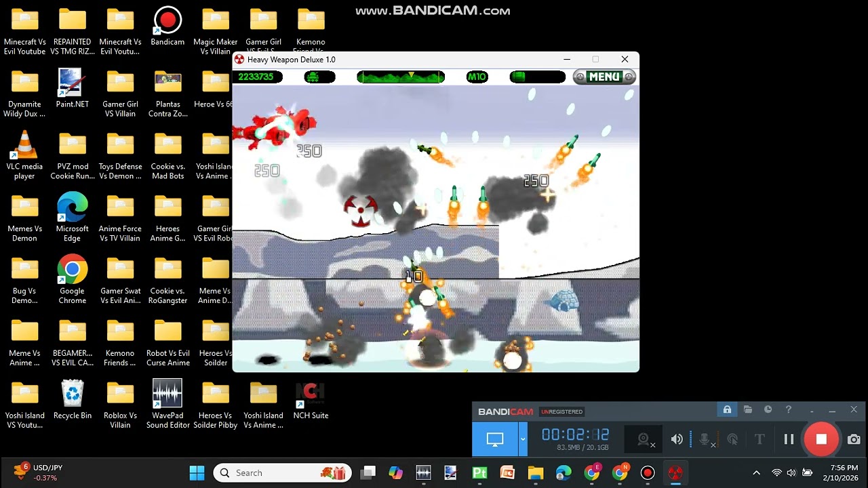This screenshot has width=868, height=488.
Task: Take a screenshot with Bandicam's camera icon
Action: pos(854,439)
